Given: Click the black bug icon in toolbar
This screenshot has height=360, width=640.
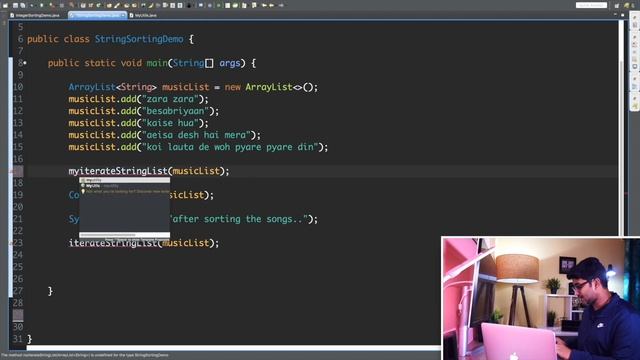Looking at the screenshot, I should coord(189,5).
